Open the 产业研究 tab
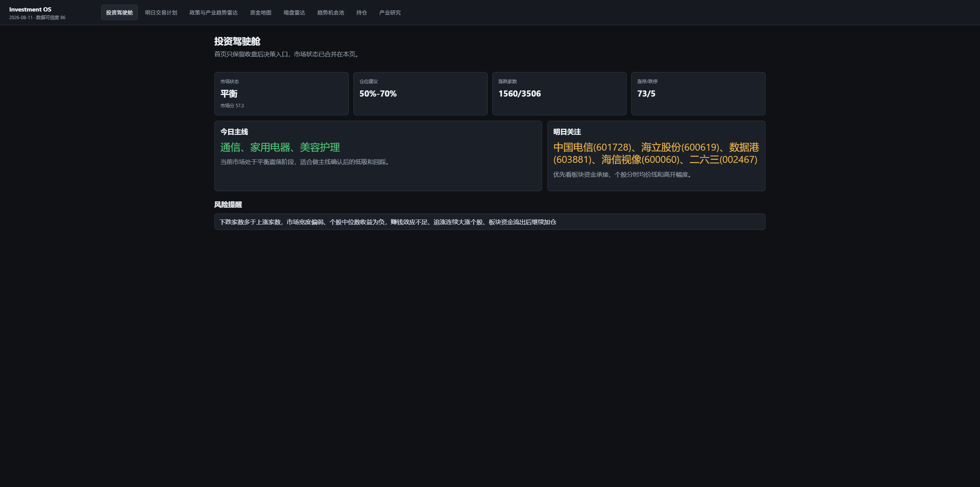980x487 pixels. pyautogui.click(x=390, y=13)
